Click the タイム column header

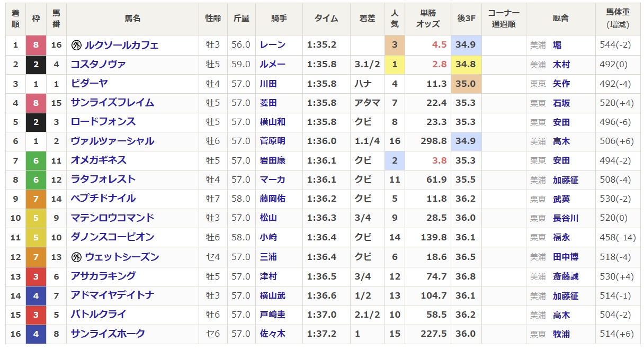coord(326,18)
